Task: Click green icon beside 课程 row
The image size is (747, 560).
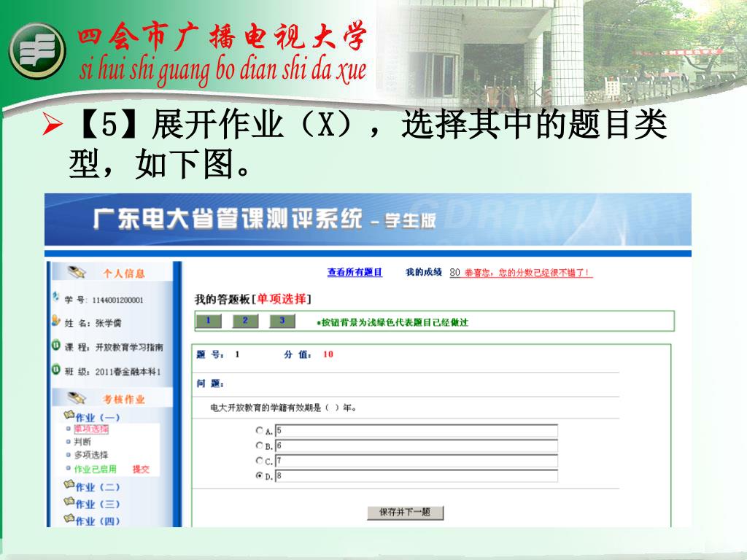Action: coord(55,345)
